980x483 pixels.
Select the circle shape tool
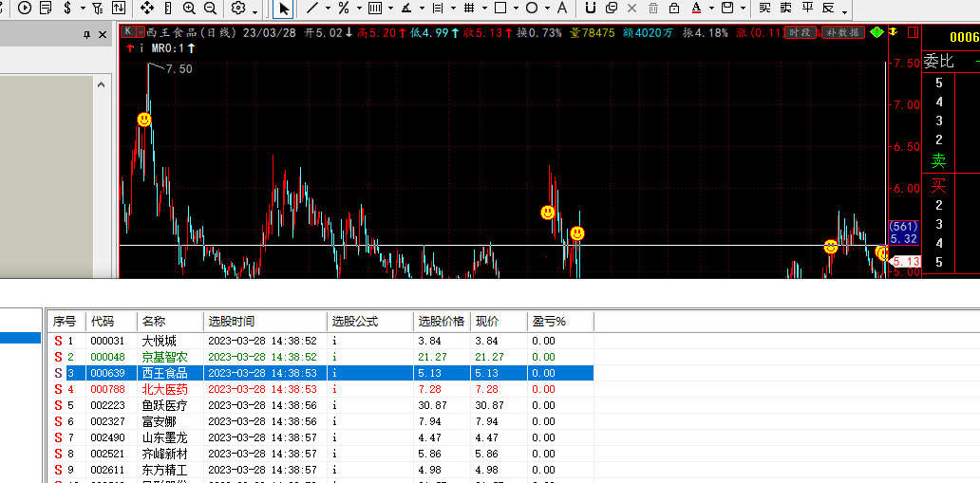531,9
